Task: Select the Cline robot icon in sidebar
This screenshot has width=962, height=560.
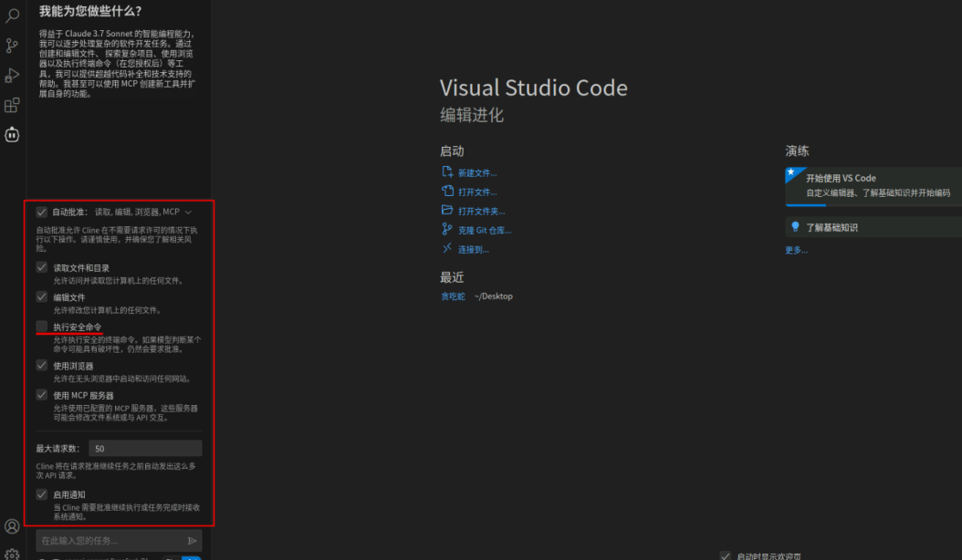Action: click(11, 134)
